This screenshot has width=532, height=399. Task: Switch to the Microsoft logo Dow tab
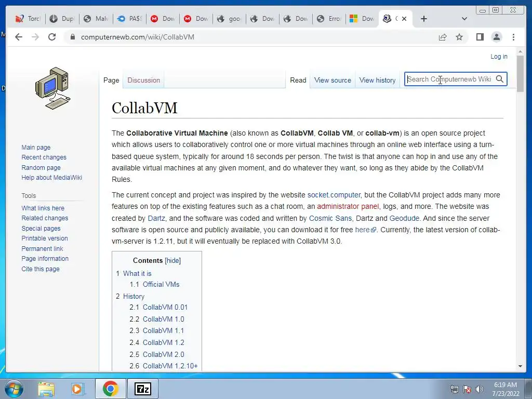coord(362,19)
